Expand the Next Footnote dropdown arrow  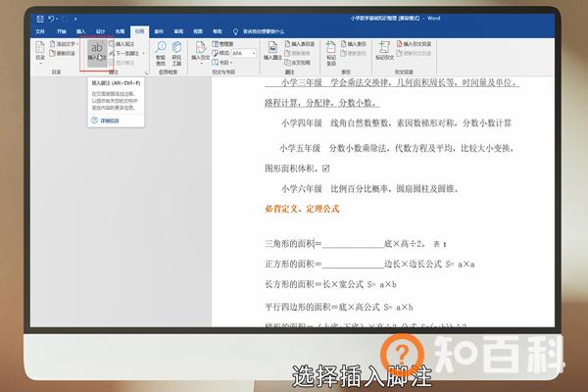[x=144, y=53]
